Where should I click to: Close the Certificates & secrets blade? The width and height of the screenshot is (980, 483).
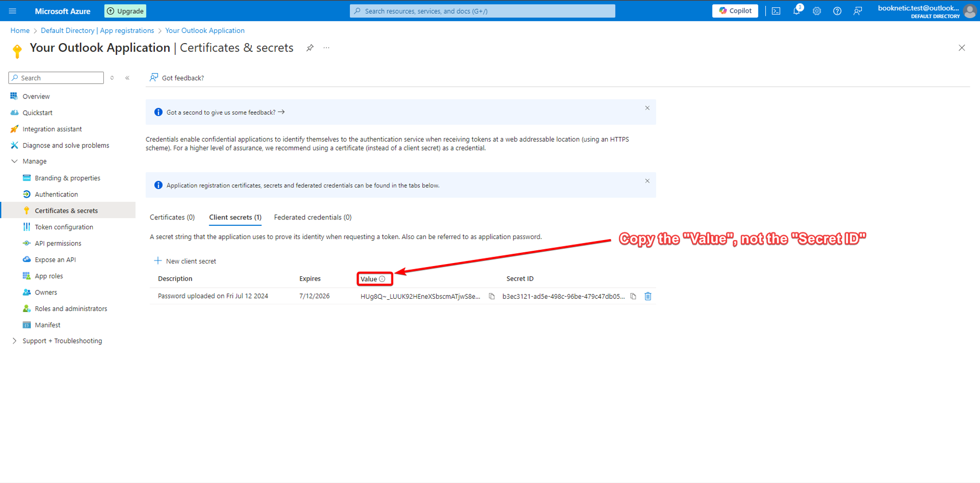(x=962, y=48)
